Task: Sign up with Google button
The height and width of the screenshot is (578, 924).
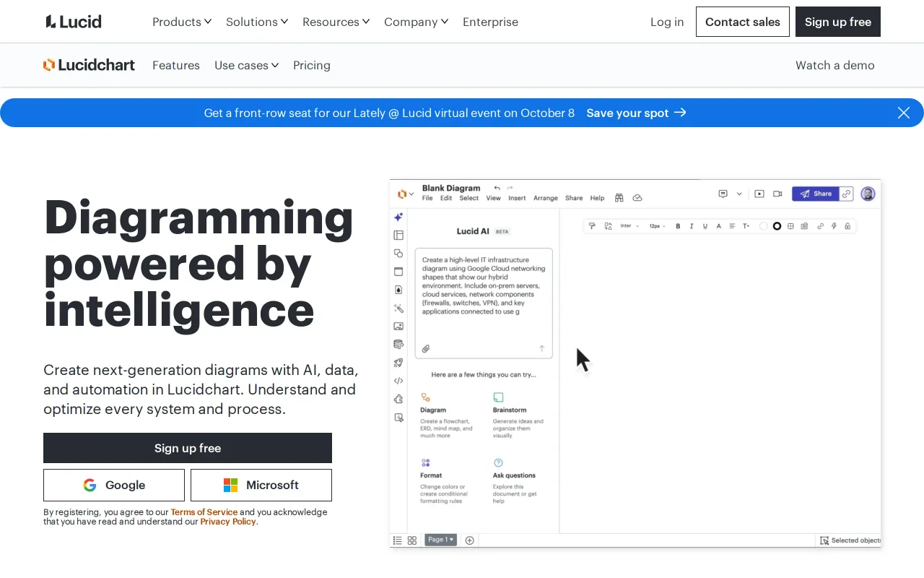Action: pyautogui.click(x=114, y=485)
